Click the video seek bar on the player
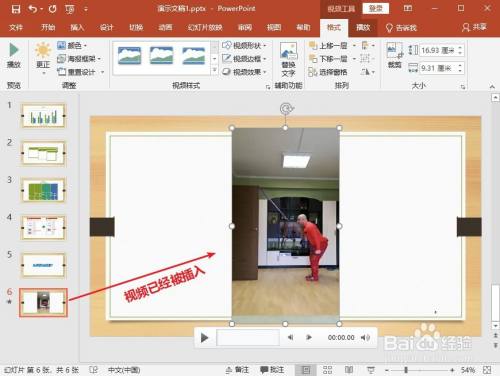Image resolution: width=500 pixels, height=376 pixels. tap(248, 338)
